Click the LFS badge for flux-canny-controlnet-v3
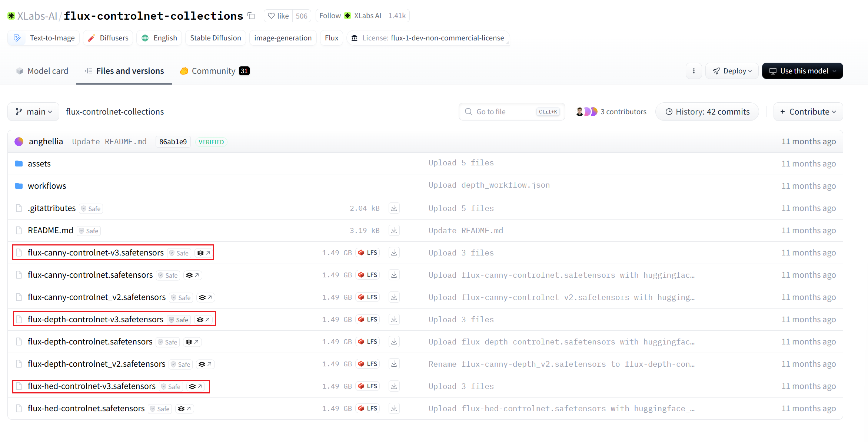868x442 pixels. 368,253
